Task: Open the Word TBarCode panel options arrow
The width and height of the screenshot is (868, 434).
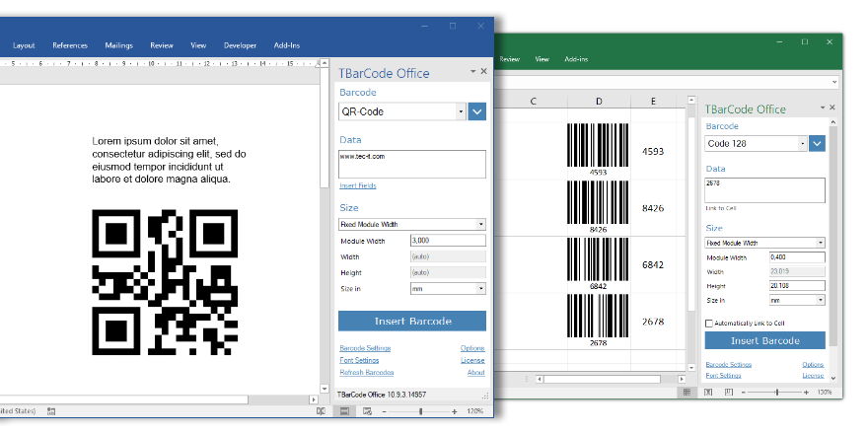Action: click(473, 71)
